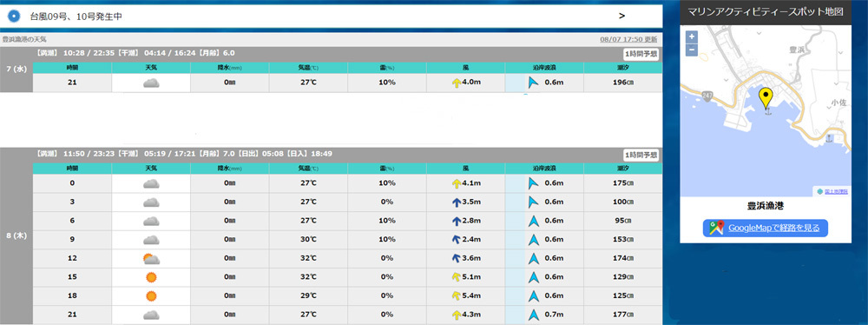Click the yellow wind arrow next to 5.1m

(x=457, y=277)
